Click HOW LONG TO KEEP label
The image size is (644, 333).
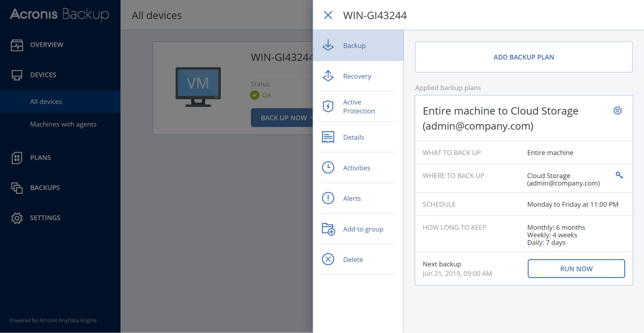point(454,227)
